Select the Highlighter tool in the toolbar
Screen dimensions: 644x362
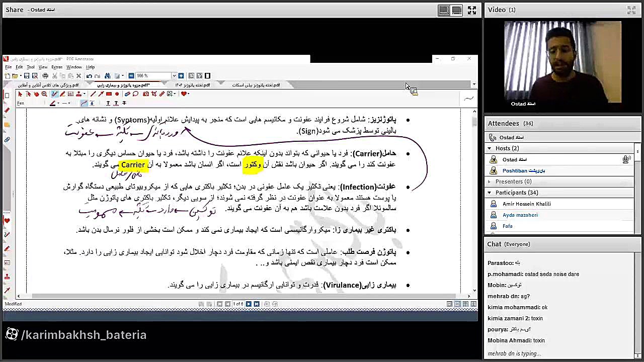(x=62, y=94)
